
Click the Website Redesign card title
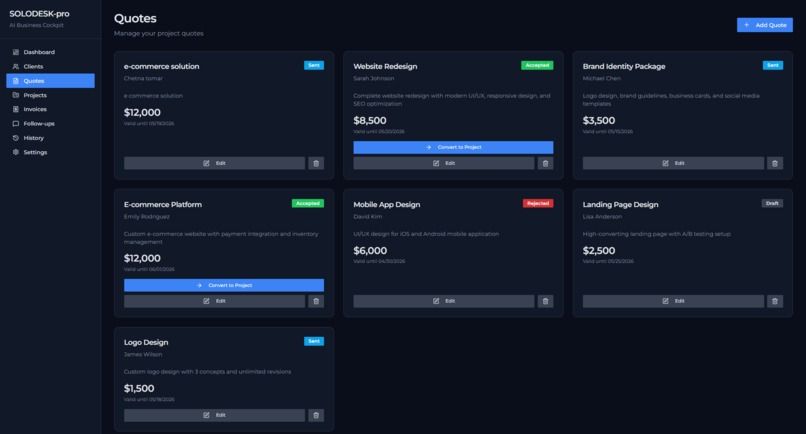click(x=385, y=66)
